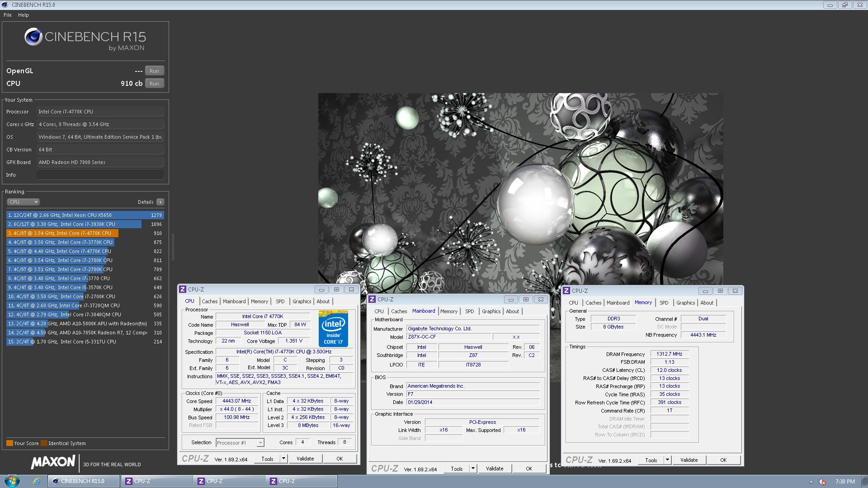Click Validate in right CPU-Z window

[689, 460]
